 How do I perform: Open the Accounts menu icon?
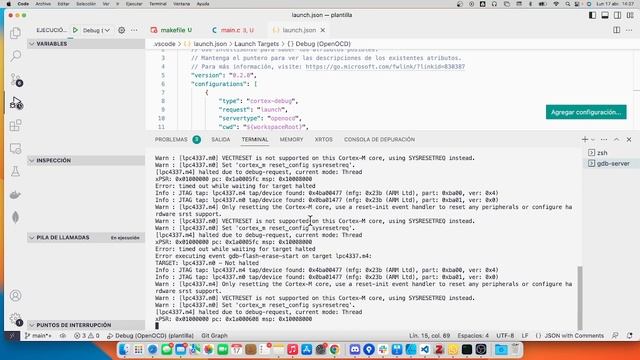pyautogui.click(x=16, y=296)
